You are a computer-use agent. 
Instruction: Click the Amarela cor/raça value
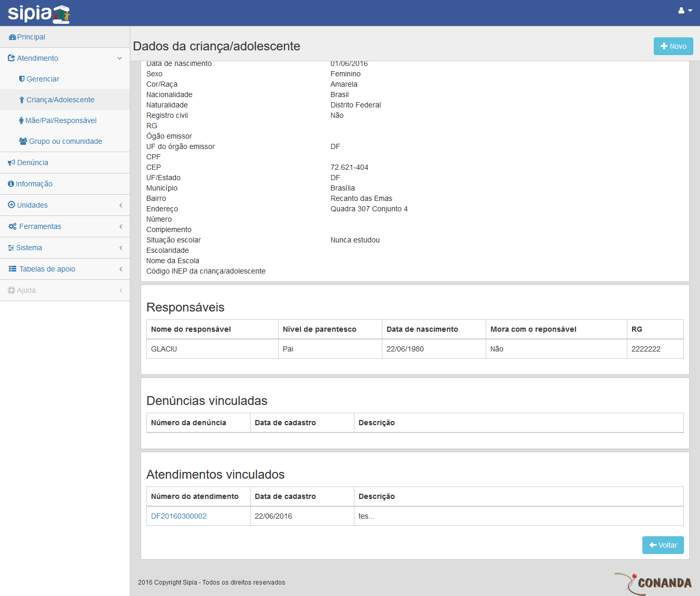[x=344, y=84]
